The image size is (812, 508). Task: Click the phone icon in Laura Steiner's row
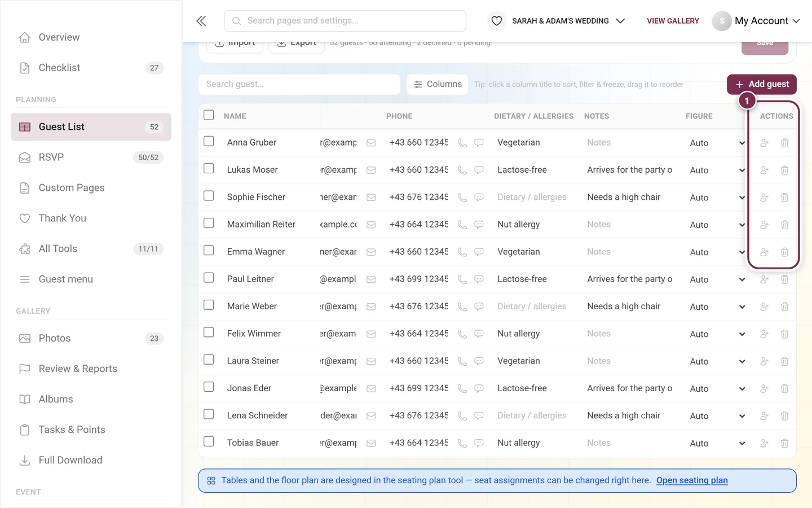pyautogui.click(x=462, y=361)
